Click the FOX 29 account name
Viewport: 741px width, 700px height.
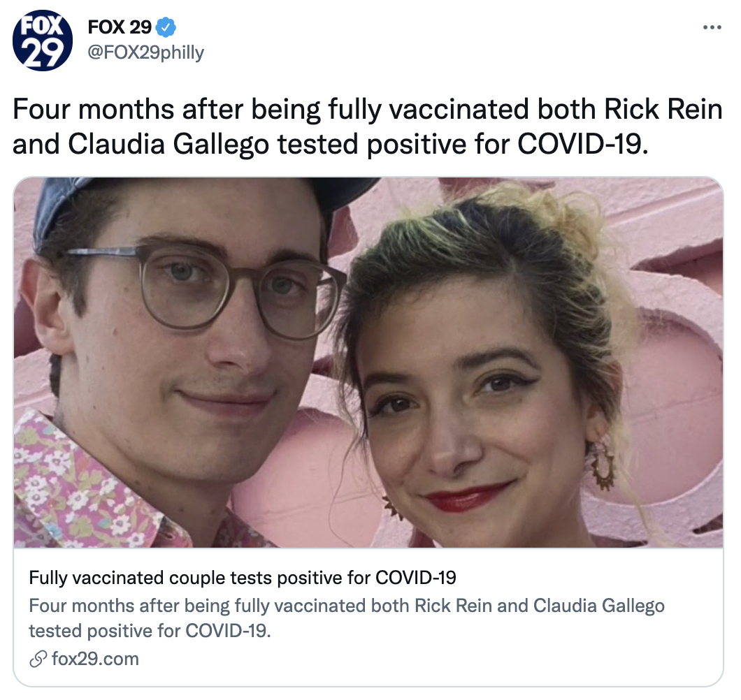(x=120, y=27)
